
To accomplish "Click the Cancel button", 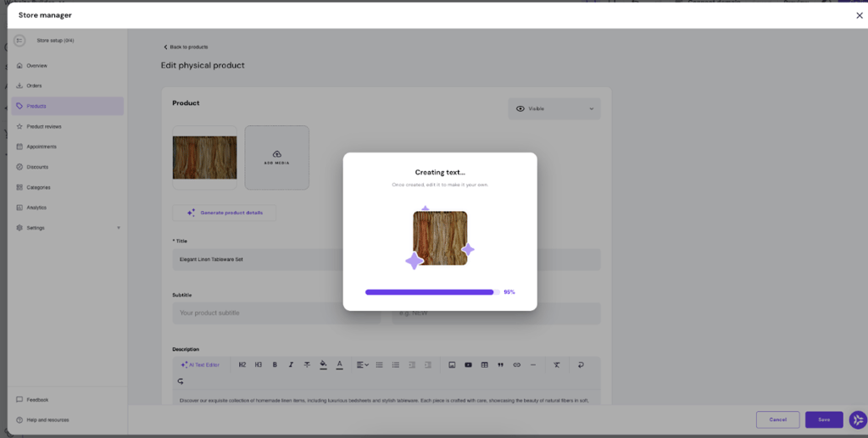I will (778, 419).
